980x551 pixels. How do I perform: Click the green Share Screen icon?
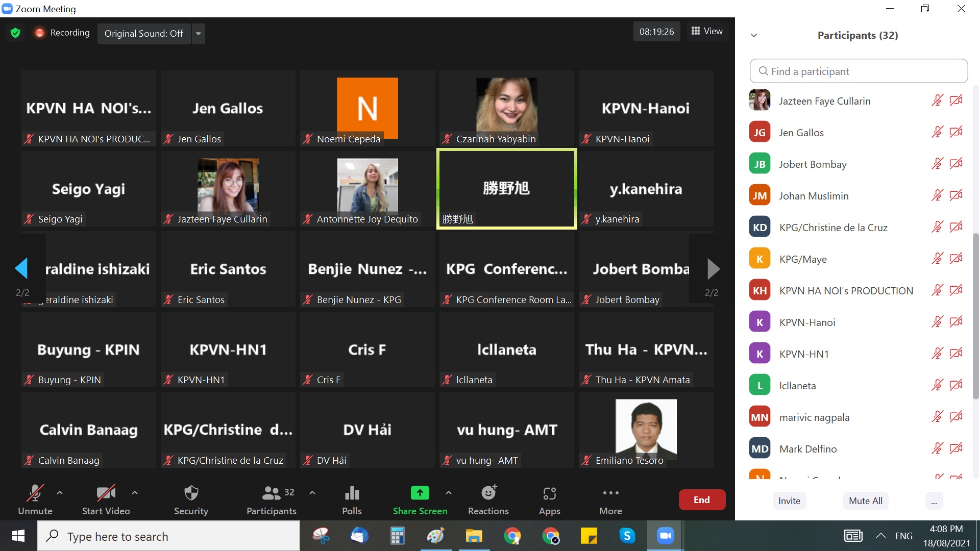pos(420,493)
